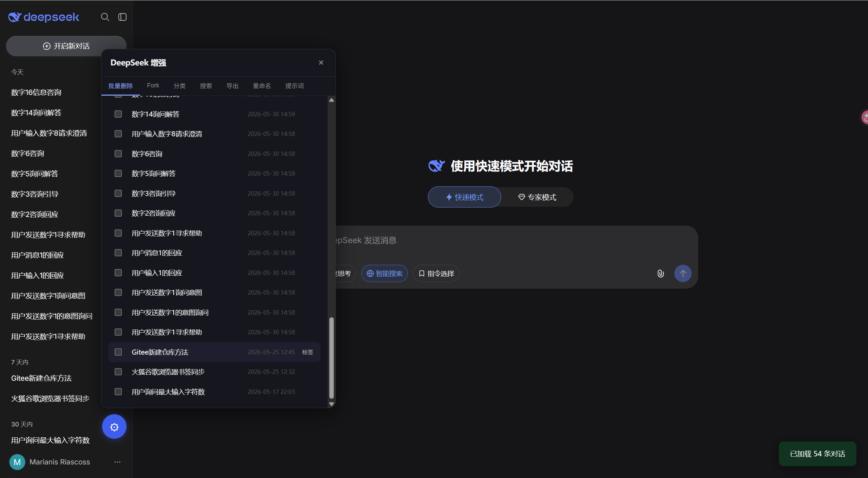Start a chat with 开启新对话
This screenshot has width=868, height=478.
pos(66,46)
